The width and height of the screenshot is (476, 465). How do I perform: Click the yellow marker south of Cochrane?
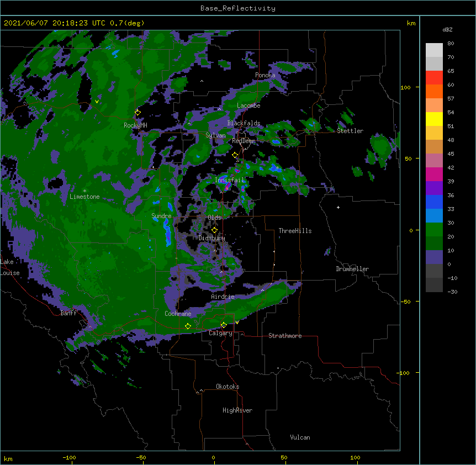pos(188,326)
